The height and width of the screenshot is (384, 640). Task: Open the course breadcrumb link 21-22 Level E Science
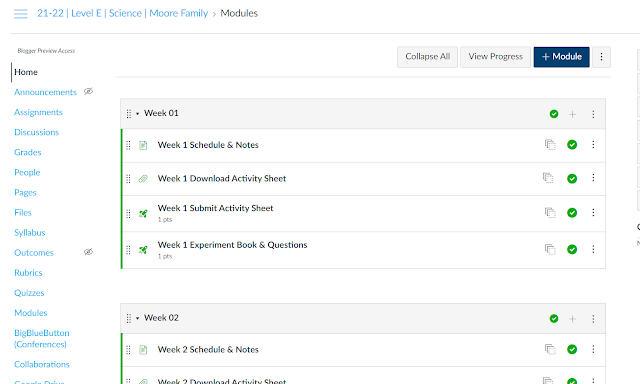122,13
